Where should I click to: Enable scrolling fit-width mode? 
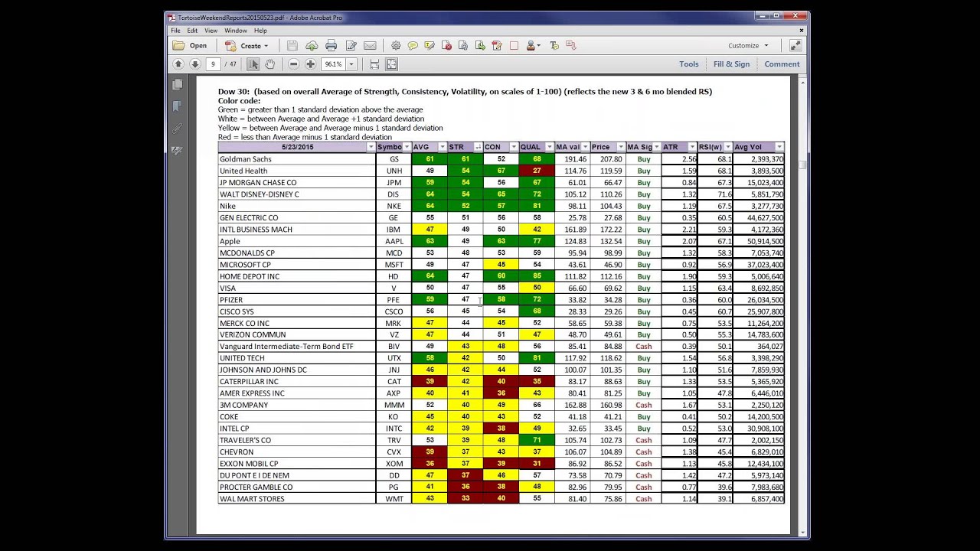click(374, 64)
